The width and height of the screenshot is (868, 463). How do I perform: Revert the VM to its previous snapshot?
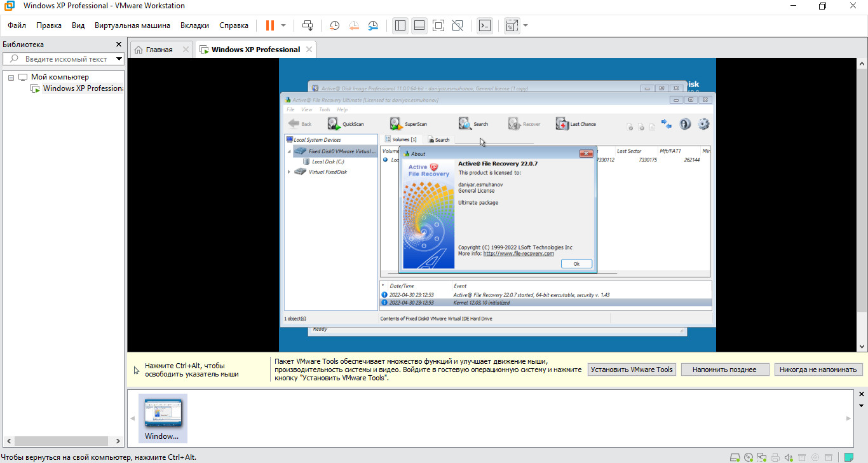354,25
